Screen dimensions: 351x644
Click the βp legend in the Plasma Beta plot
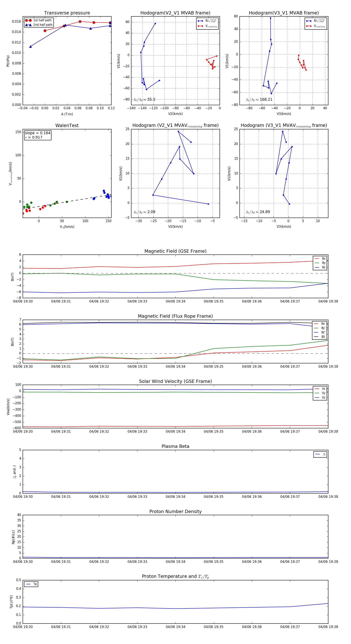point(320,454)
